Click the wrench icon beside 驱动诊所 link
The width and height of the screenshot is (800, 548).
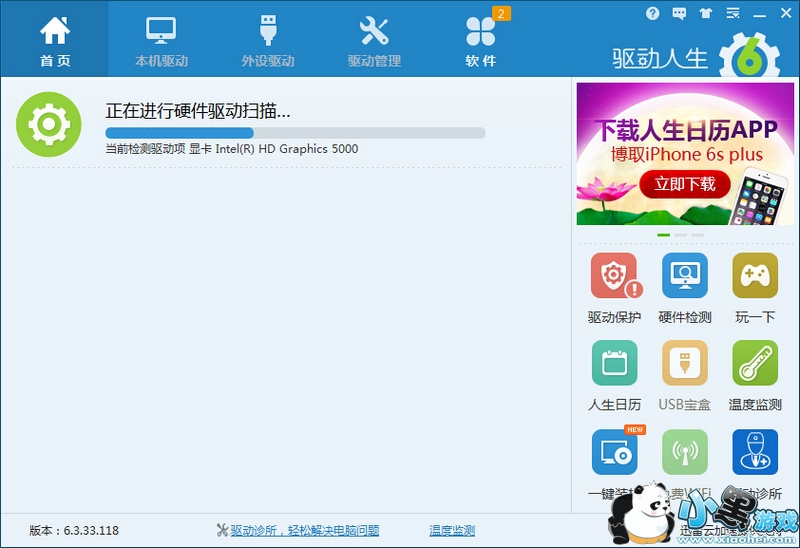(x=222, y=531)
